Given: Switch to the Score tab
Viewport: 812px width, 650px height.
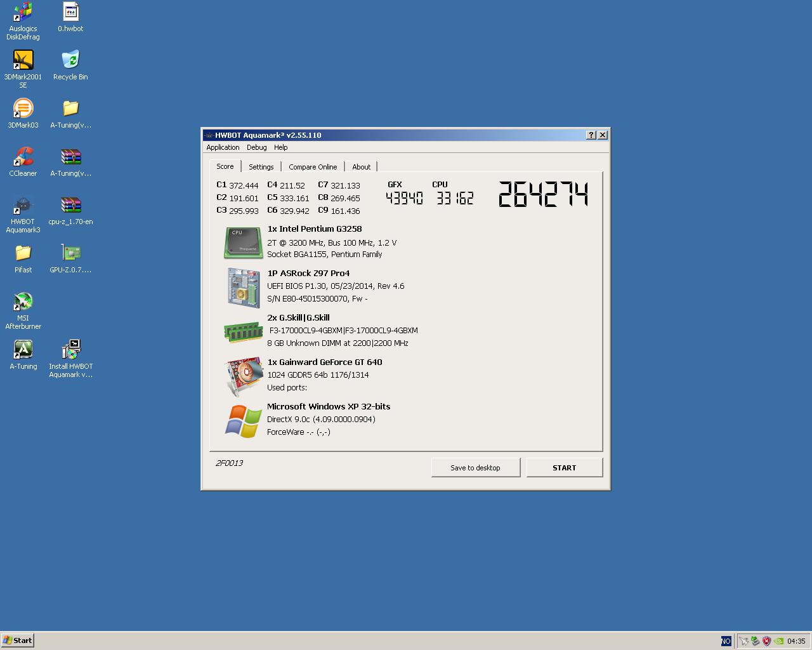Looking at the screenshot, I should [x=225, y=166].
